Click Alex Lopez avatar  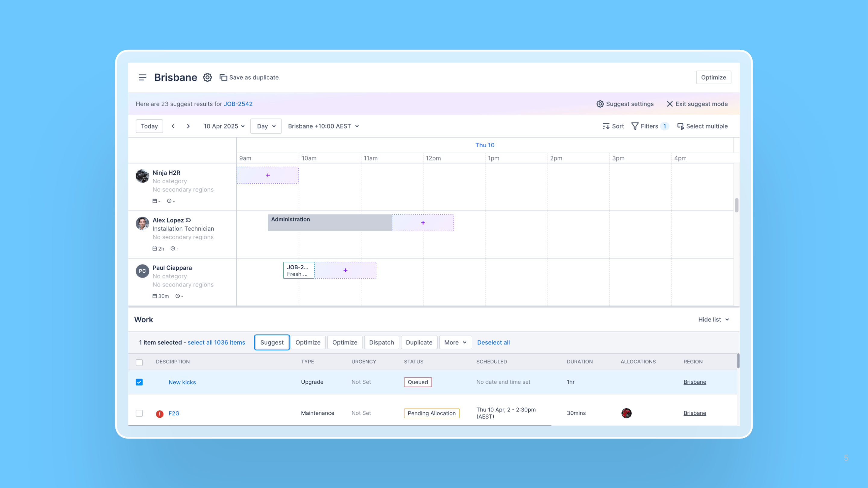click(142, 223)
